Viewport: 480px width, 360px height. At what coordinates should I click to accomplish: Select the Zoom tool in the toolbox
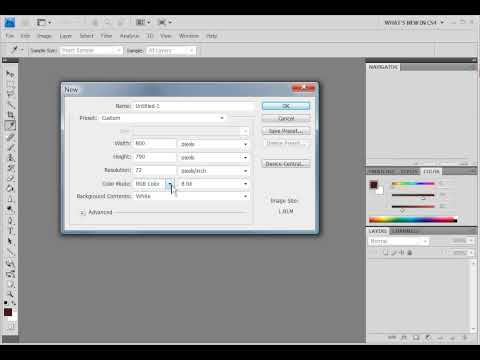[x=10, y=294]
